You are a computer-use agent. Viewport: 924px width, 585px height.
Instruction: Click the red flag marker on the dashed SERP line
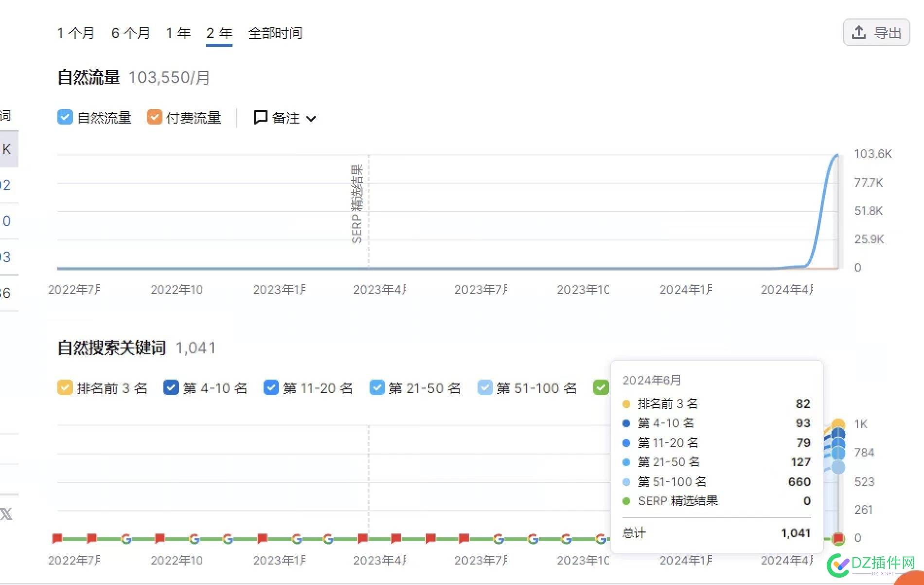[362, 538]
